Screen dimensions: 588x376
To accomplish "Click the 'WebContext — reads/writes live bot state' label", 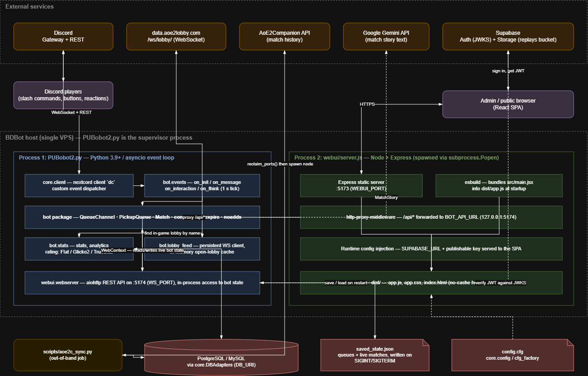I will pos(142,250).
